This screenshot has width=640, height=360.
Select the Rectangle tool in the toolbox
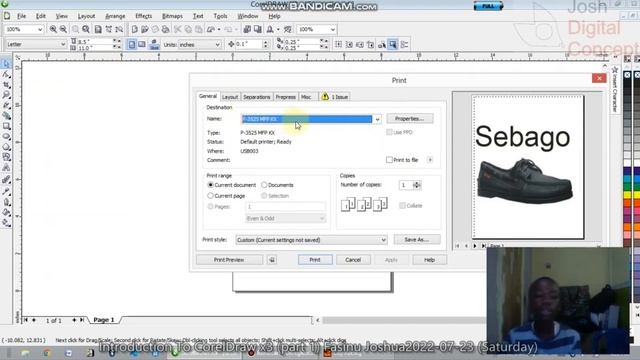click(6, 126)
